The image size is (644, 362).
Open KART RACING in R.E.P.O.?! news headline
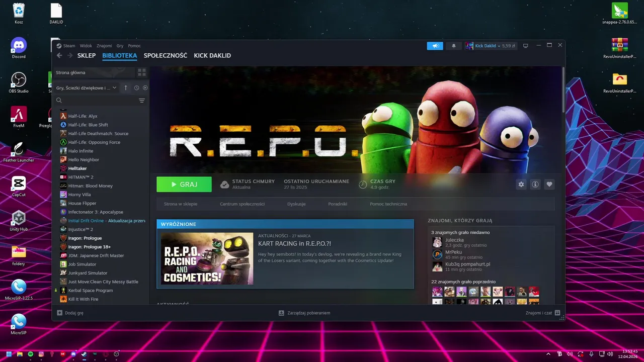[294, 244]
